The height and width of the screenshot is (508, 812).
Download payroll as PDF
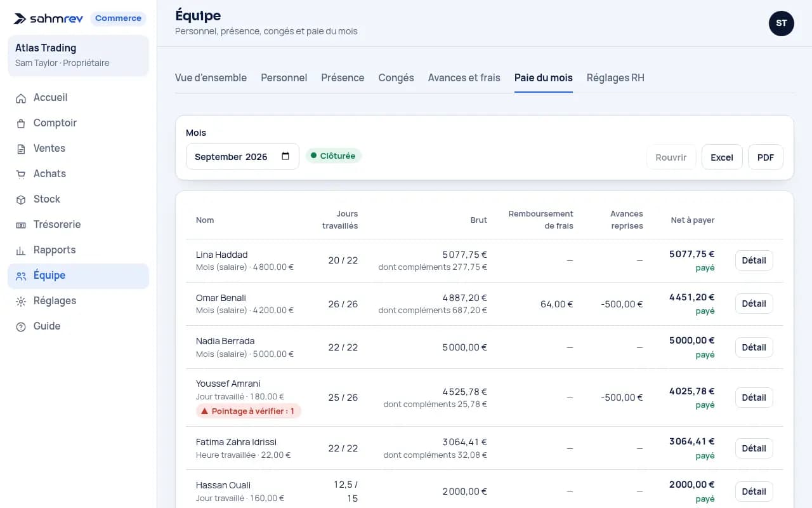766,157
